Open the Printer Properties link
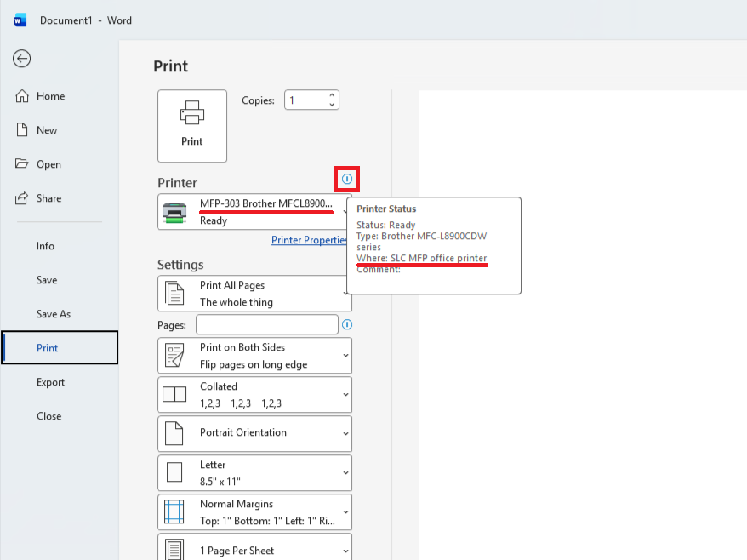The image size is (747, 560). (309, 240)
